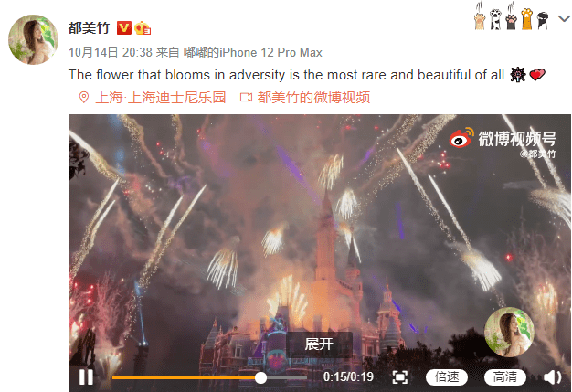Click the location pin icon

click(x=84, y=98)
